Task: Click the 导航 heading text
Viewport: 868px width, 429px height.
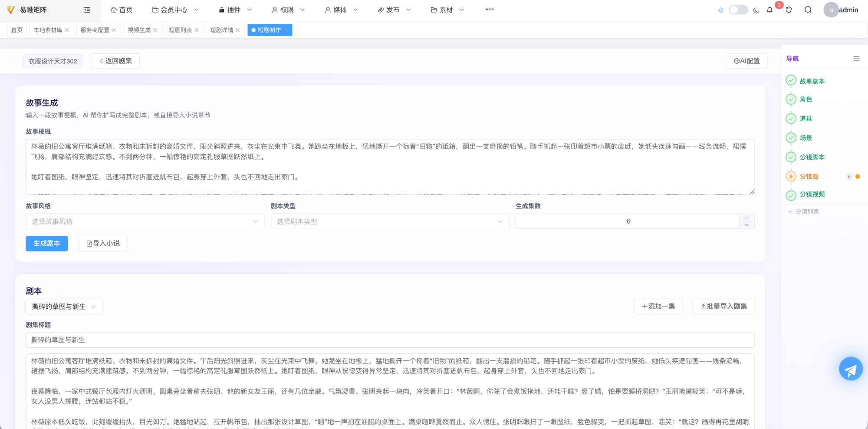Action: pyautogui.click(x=792, y=59)
